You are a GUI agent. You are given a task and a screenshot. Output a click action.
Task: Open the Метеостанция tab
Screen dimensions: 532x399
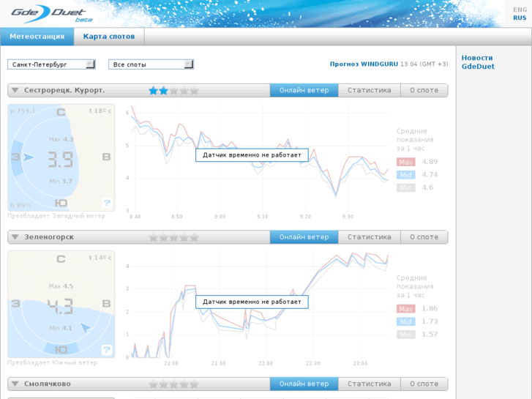tap(37, 37)
